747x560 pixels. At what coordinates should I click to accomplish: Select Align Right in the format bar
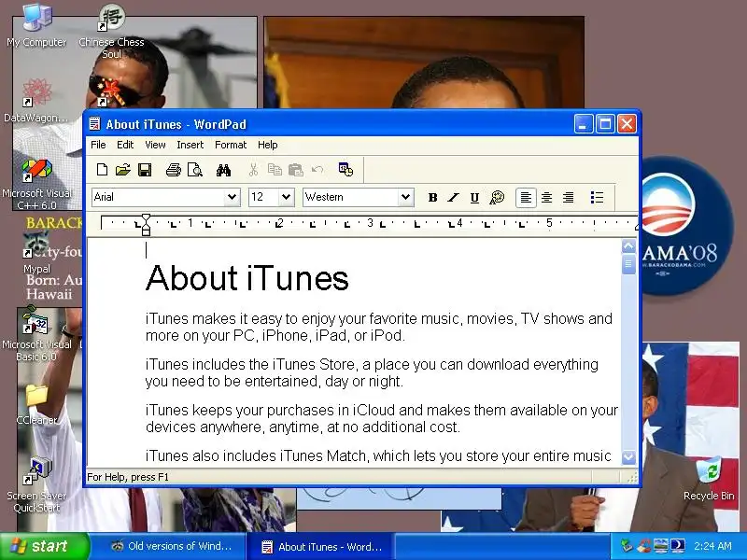(569, 197)
